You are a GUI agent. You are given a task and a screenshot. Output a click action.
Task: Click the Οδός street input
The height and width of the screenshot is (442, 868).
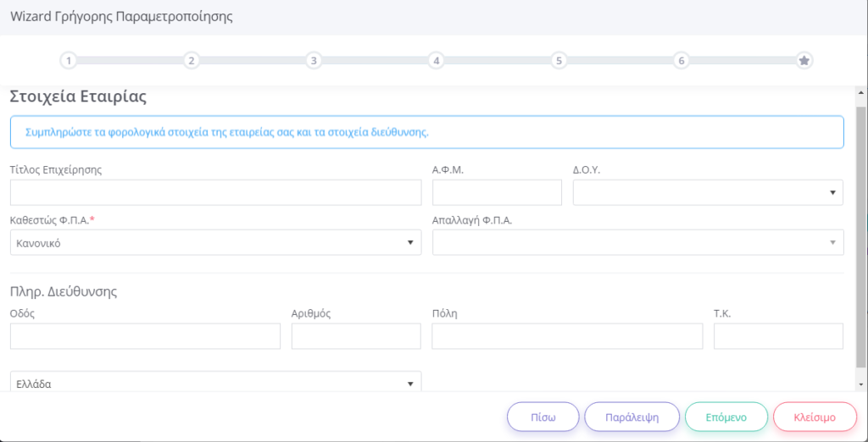145,336
